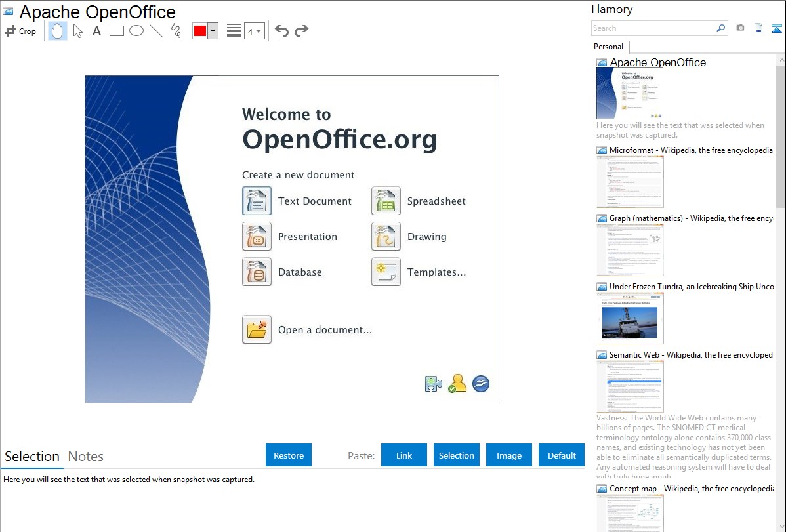This screenshot has height=532, width=786.
Task: Click the Microformat - Wikipedia title
Action: coord(691,150)
